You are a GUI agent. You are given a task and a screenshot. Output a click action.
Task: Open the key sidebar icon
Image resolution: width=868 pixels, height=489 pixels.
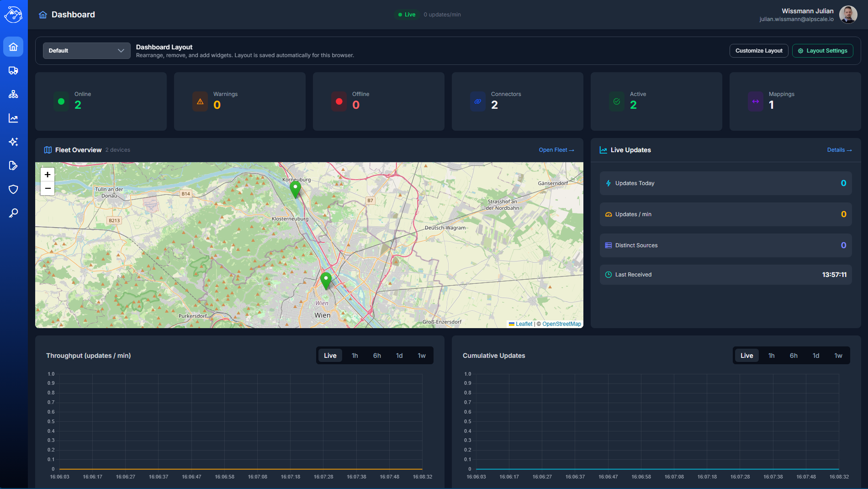click(13, 213)
